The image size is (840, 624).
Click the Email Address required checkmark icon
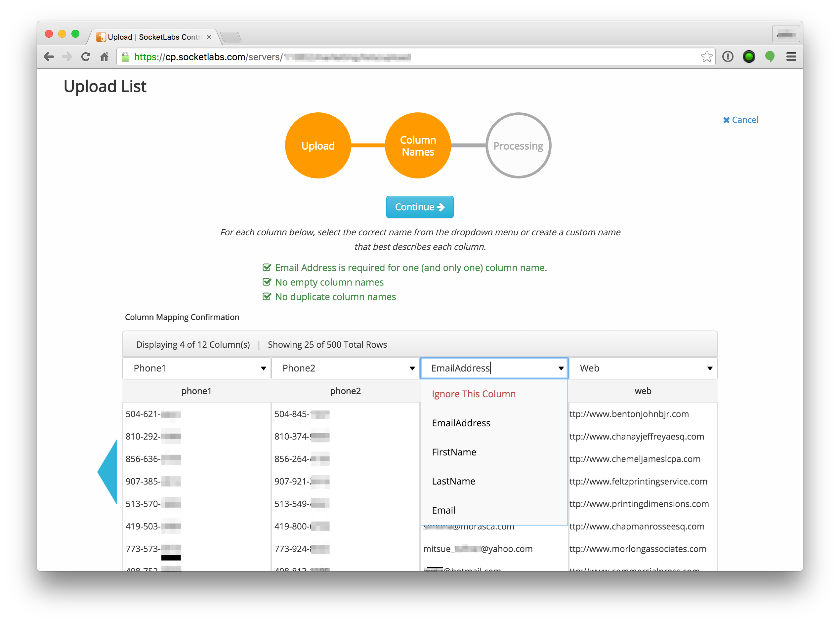(267, 267)
